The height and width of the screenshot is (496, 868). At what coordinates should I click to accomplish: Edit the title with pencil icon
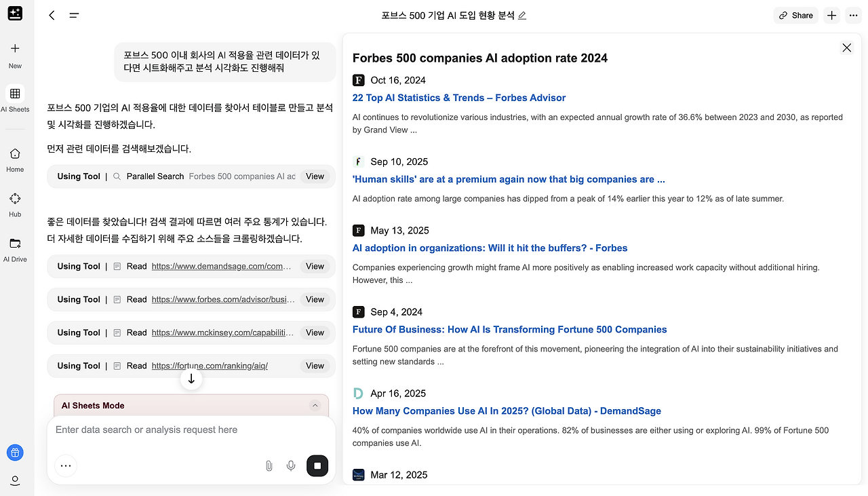coord(522,16)
